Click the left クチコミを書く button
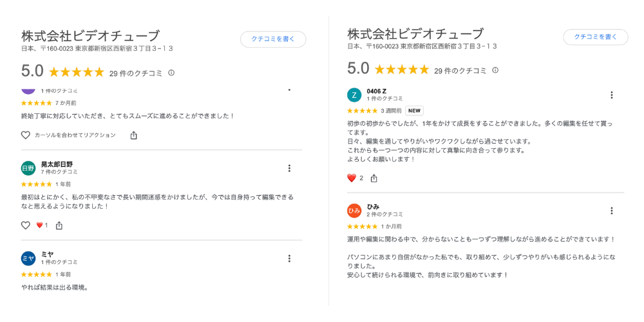644x322 pixels. [x=273, y=39]
